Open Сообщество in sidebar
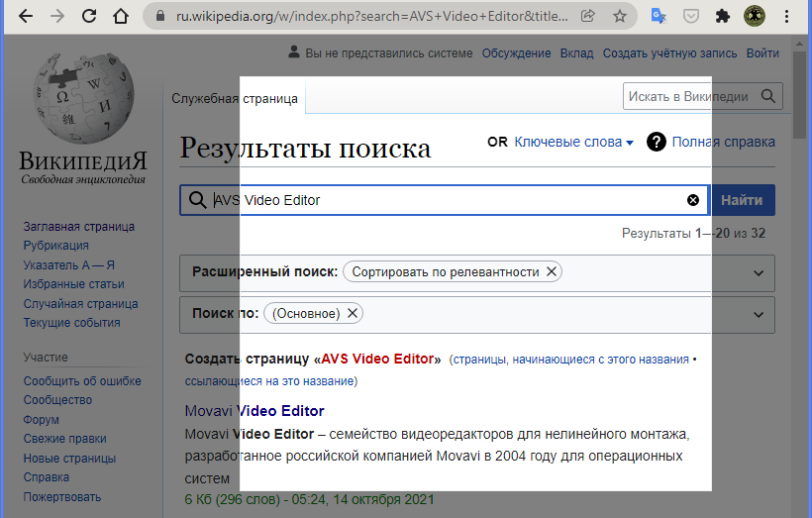Screen dimensions: 812x518 [57, 400]
